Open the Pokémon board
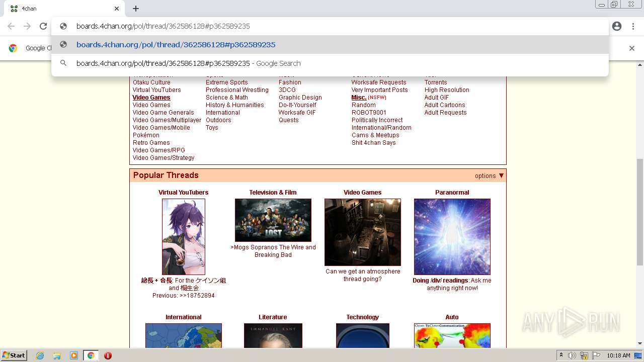This screenshot has width=644, height=362. [146, 135]
